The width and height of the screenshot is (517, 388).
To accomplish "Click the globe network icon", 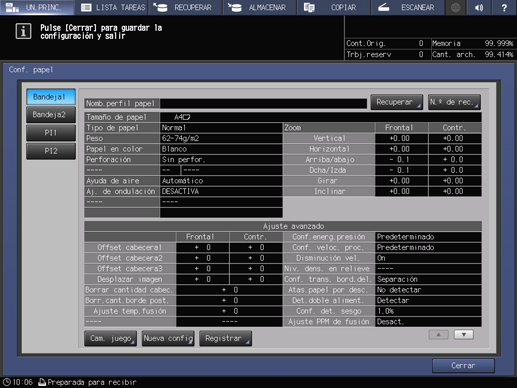I will point(455,7).
